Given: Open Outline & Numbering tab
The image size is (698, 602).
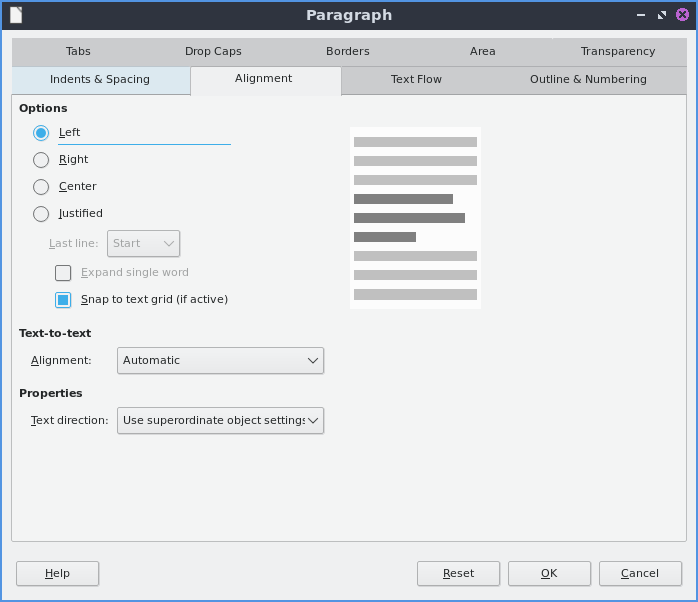Looking at the screenshot, I should click(588, 80).
